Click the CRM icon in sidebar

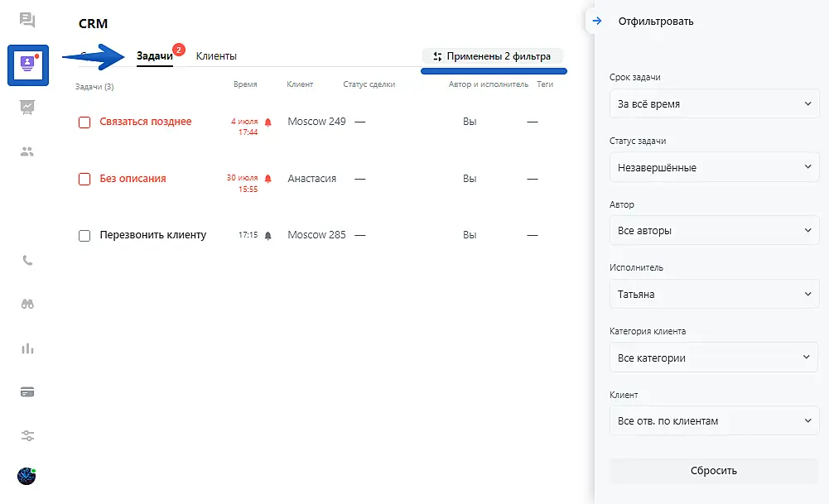[28, 65]
